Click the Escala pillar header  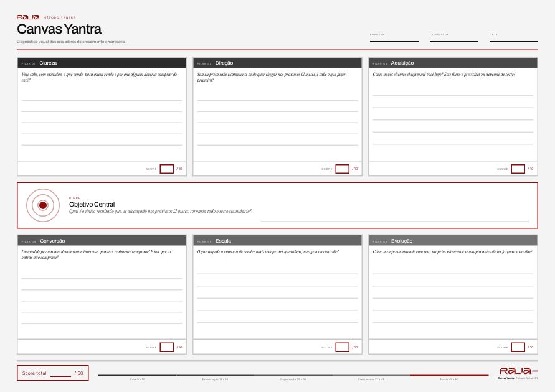(x=278, y=241)
